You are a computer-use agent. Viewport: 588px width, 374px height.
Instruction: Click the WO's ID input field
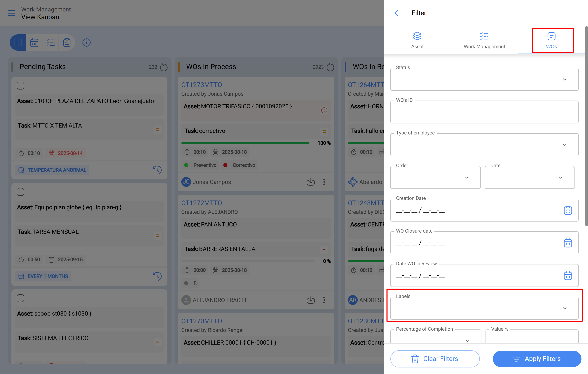point(484,112)
